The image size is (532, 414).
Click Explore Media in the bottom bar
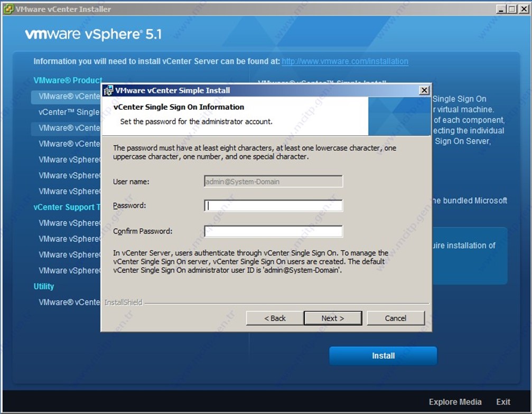(455, 402)
